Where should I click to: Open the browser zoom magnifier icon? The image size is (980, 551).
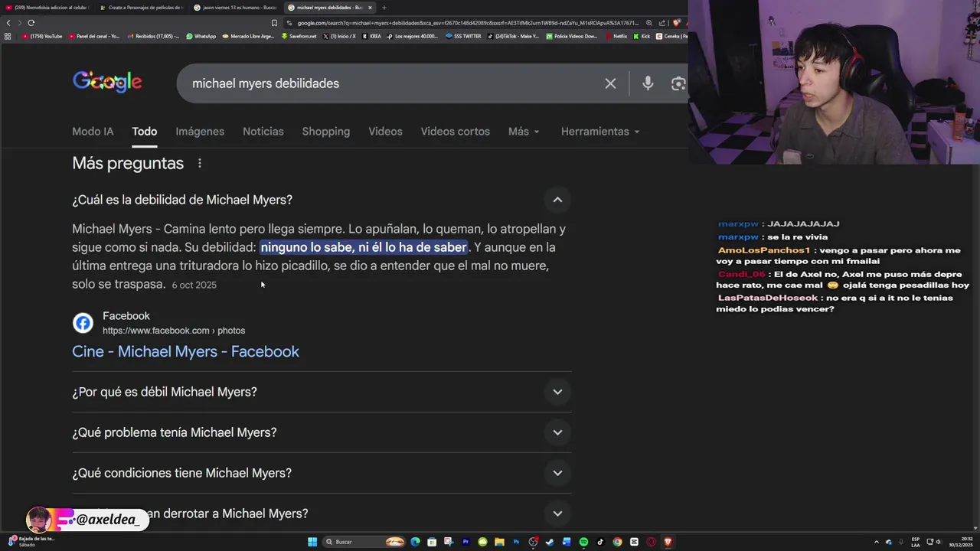[x=648, y=23]
